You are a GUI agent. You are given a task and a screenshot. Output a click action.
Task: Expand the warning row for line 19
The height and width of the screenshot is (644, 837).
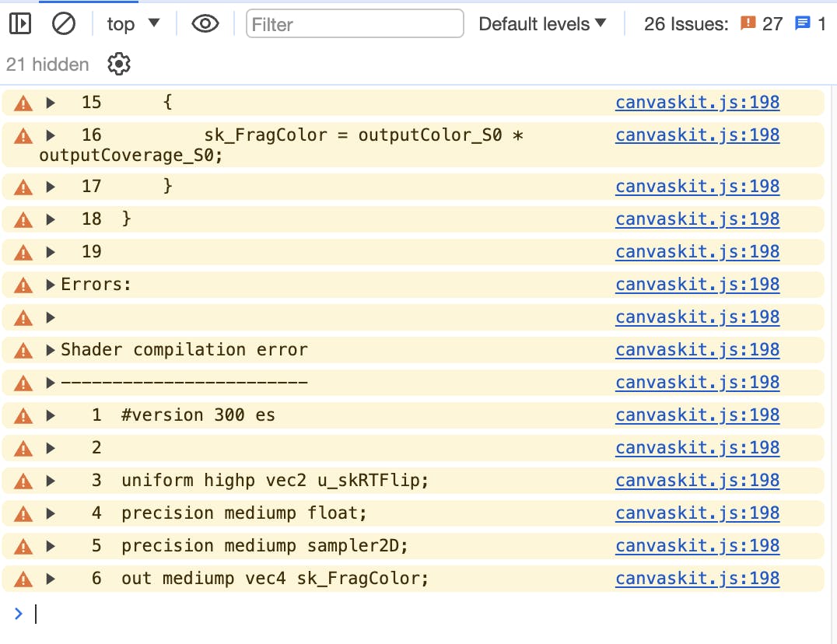[51, 252]
